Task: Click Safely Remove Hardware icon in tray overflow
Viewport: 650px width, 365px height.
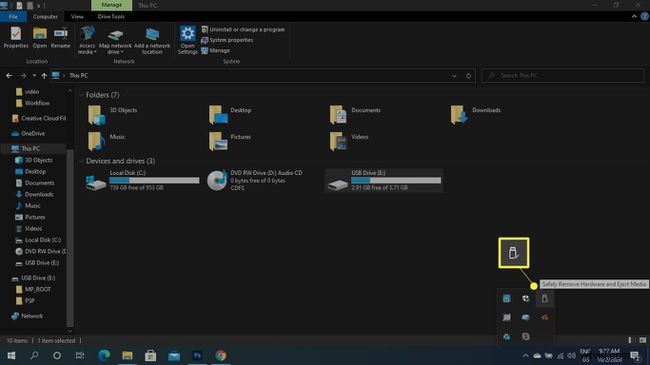Action: click(544, 299)
